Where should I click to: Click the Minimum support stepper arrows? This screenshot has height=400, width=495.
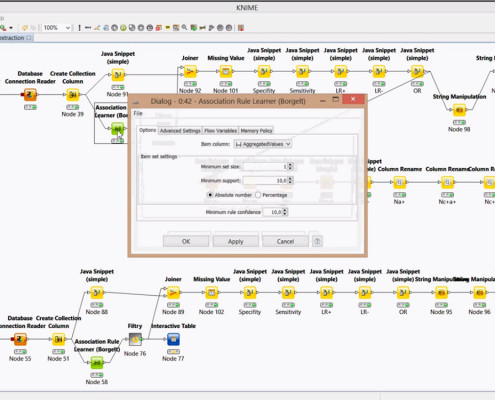pos(290,180)
